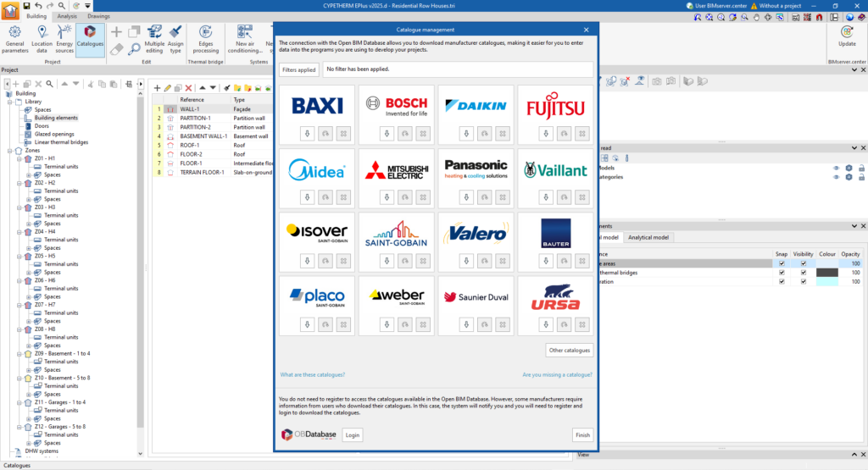Expand Spaces under Z02 - H2
This screenshot has height=470, width=868.
pyautogui.click(x=28, y=199)
